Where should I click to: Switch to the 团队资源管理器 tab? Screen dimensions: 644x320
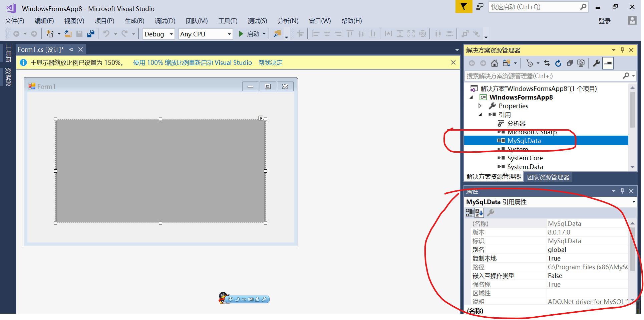click(548, 177)
